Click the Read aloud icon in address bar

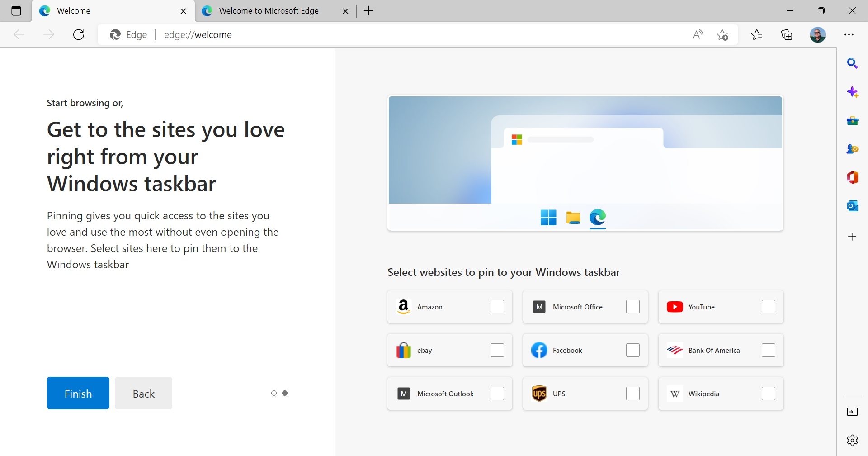point(698,35)
